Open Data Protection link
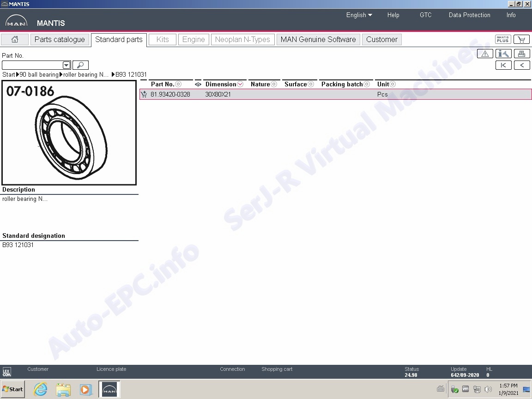This screenshot has width=532, height=399. click(469, 15)
